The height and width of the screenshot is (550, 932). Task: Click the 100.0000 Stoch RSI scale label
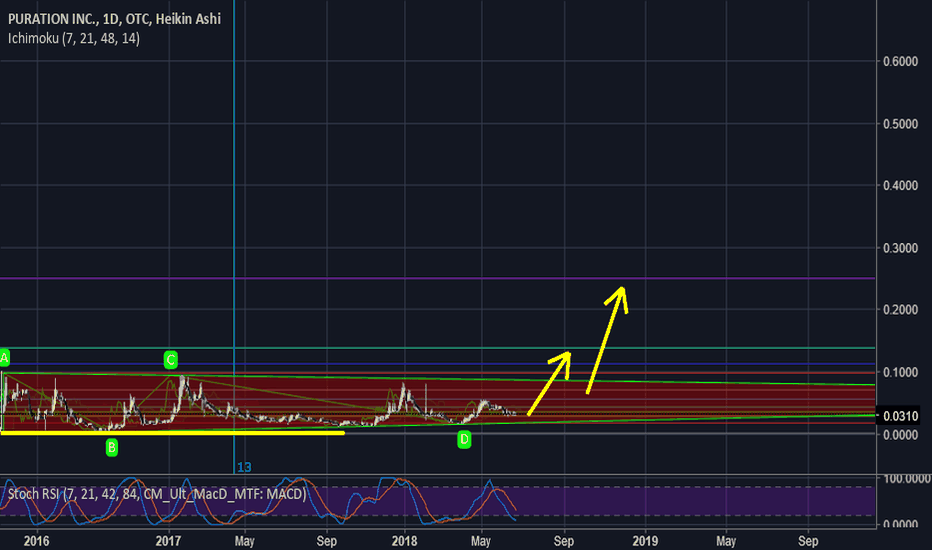tap(907, 479)
